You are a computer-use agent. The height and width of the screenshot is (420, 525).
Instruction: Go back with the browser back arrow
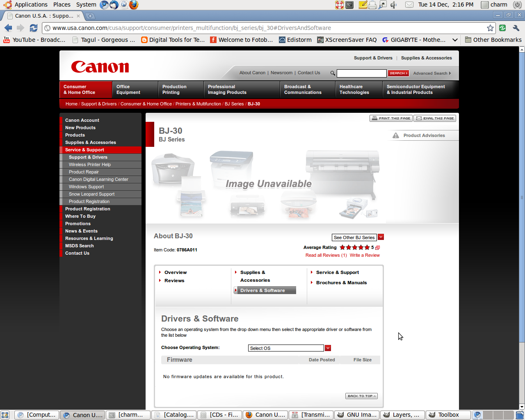tap(8, 28)
